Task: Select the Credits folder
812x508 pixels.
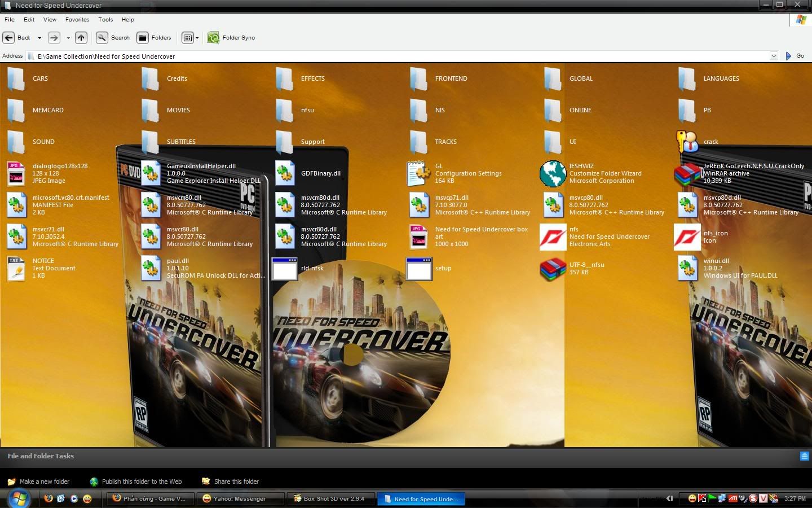Action: [x=164, y=78]
